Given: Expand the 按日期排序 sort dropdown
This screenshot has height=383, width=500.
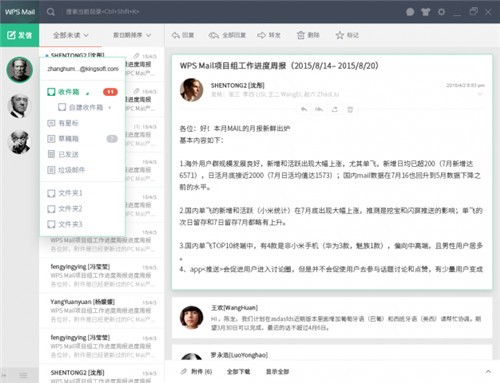Looking at the screenshot, I should (x=132, y=35).
